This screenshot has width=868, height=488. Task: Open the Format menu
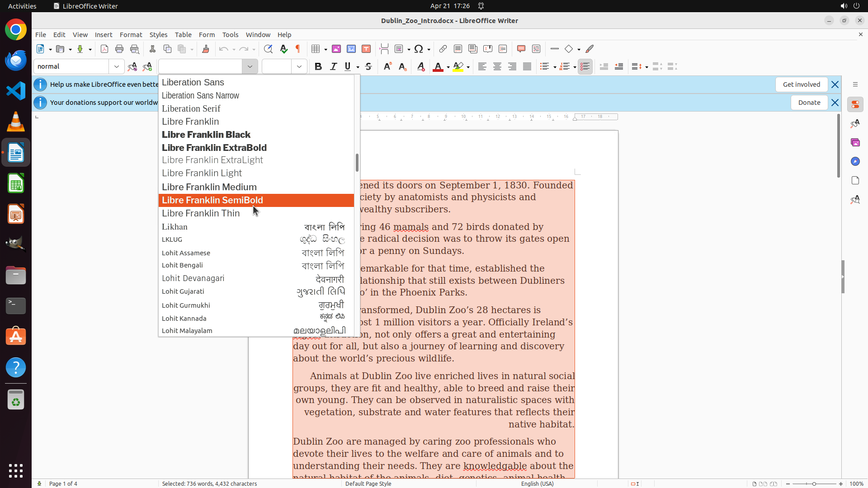point(131,35)
